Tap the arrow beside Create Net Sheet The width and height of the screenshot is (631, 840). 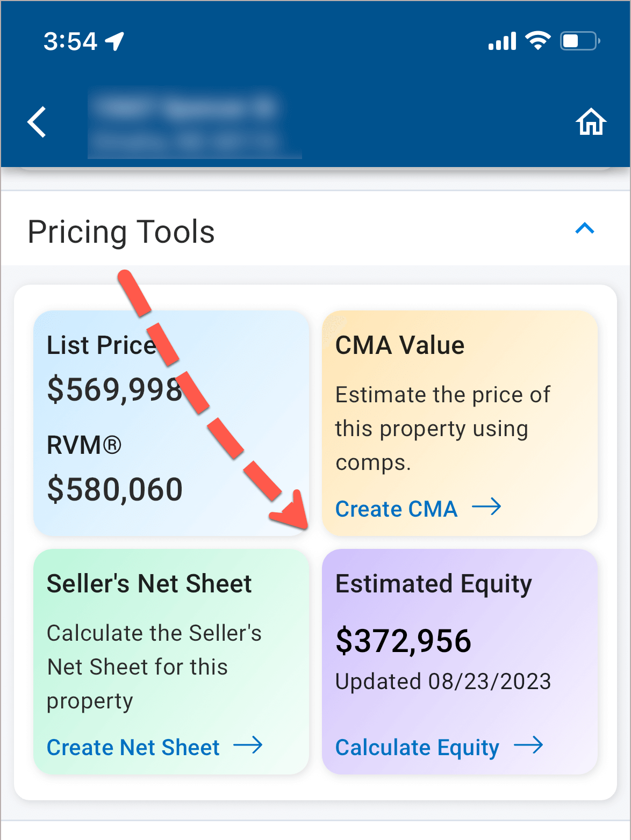pos(248,745)
